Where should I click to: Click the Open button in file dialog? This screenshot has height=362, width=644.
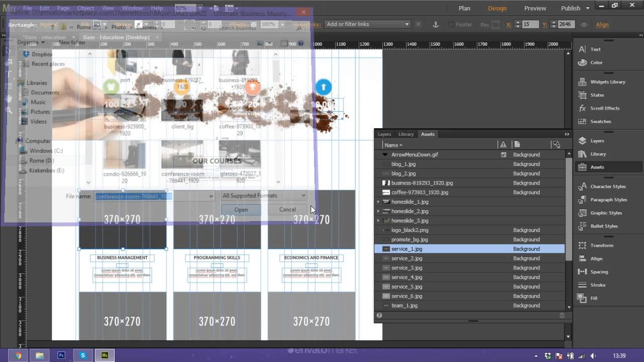(241, 210)
